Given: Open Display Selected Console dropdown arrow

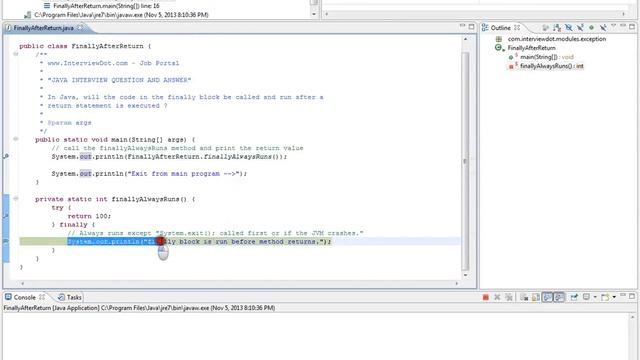Looking at the screenshot, I should (x=595, y=297).
